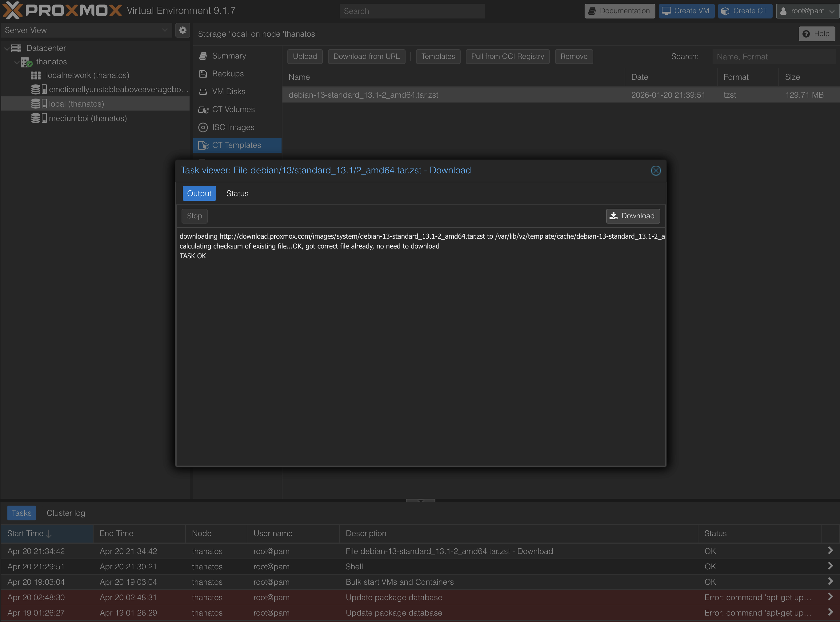The width and height of the screenshot is (840, 622).
Task: Select the debian-13-standard template row
Action: pos(561,95)
